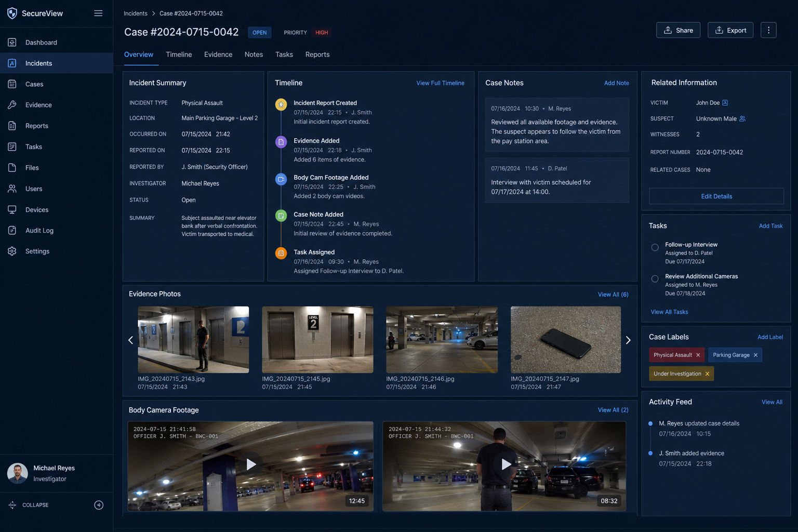Open View Full Timeline link

click(441, 83)
